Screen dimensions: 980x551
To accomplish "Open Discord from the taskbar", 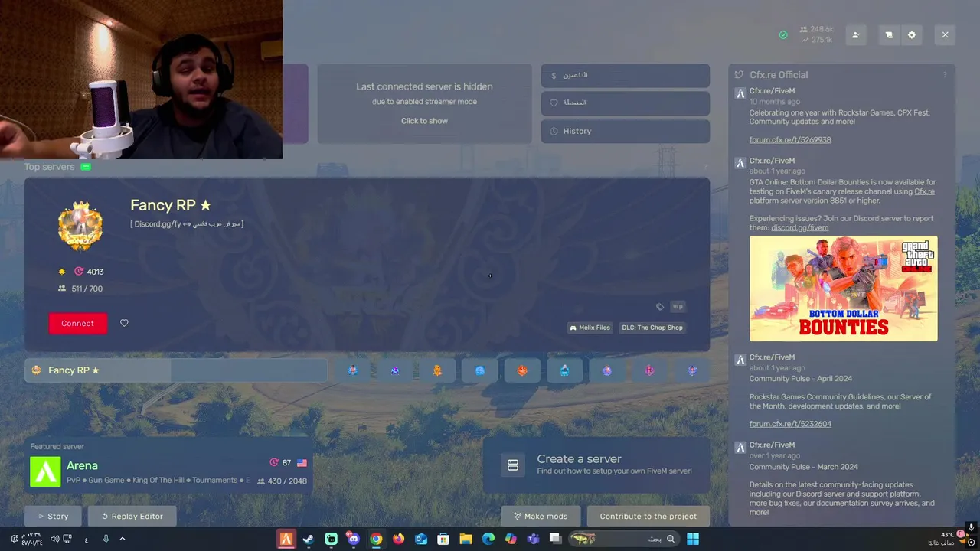I will [353, 539].
